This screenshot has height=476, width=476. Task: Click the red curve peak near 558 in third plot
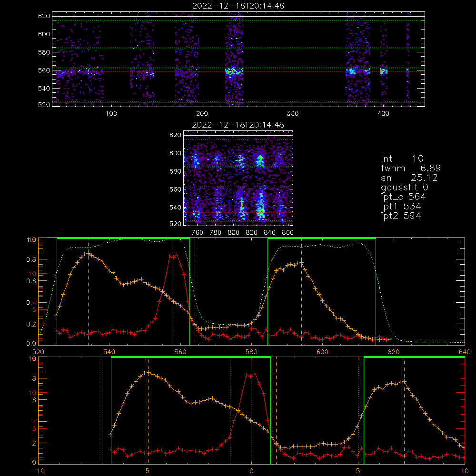177,254
